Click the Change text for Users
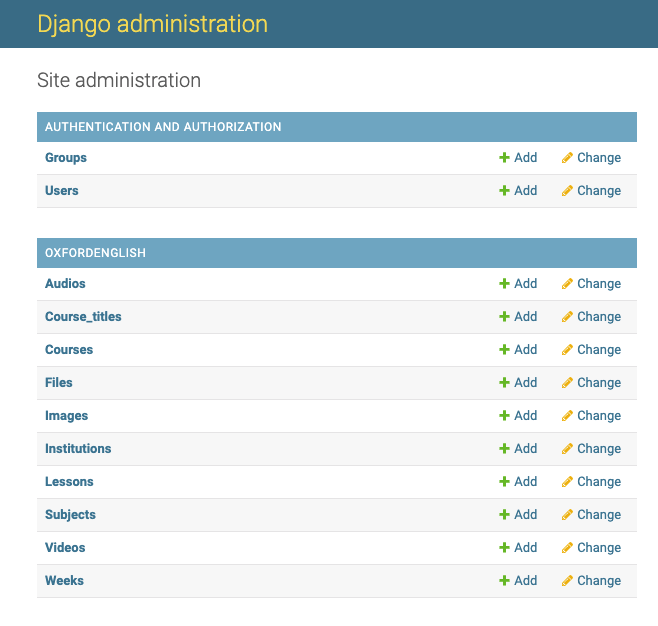Image resolution: width=658 pixels, height=626 pixels. tap(599, 191)
